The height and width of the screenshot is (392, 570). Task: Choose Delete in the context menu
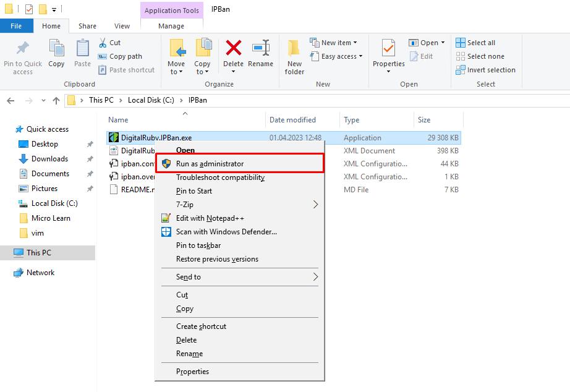(239, 340)
